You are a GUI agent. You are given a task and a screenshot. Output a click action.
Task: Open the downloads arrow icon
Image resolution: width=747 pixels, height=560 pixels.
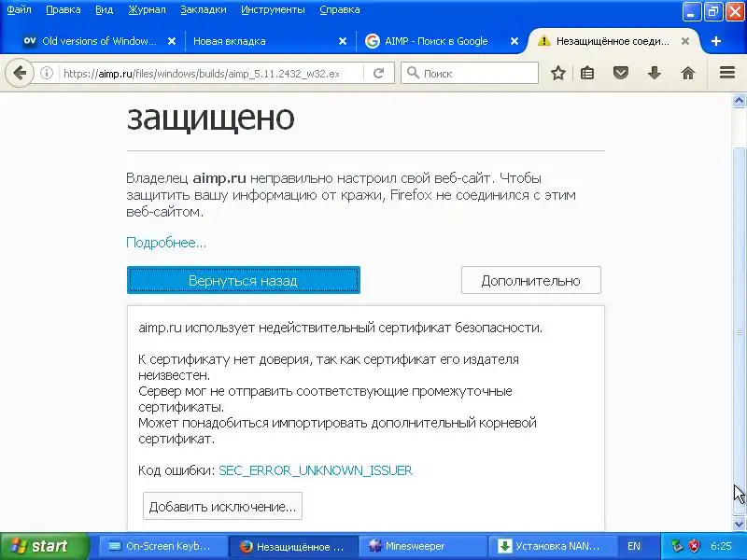655,74
